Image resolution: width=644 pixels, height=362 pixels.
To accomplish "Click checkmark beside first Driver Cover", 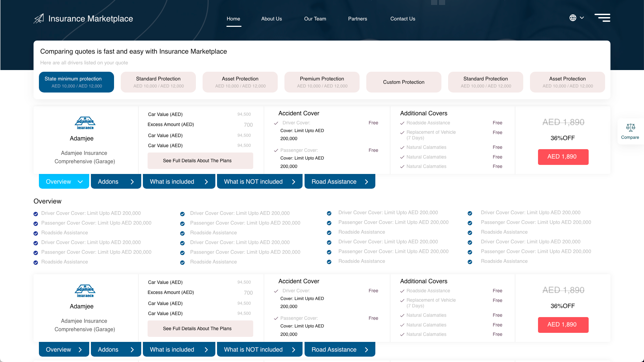I will [276, 123].
